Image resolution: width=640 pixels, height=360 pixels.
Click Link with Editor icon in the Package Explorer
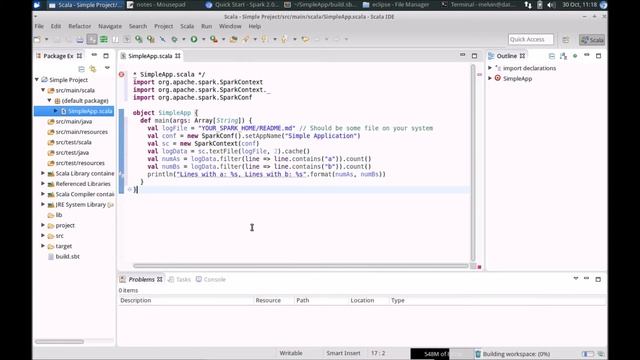(x=93, y=69)
